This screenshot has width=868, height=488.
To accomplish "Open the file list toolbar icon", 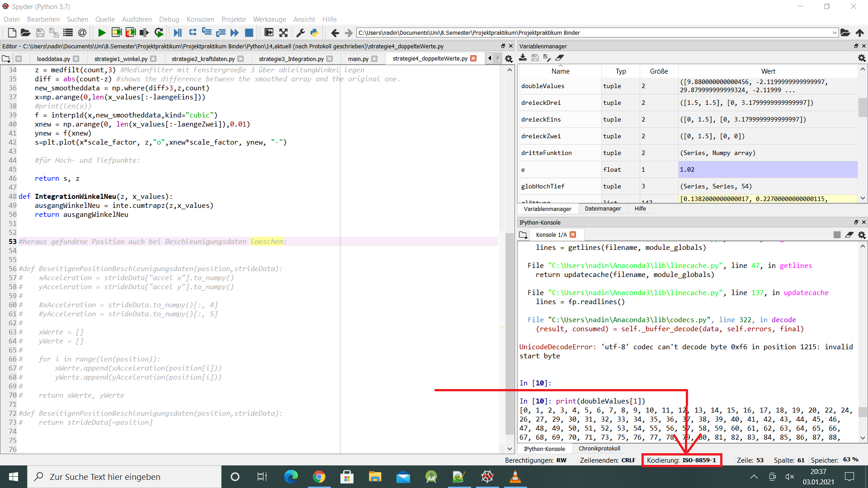I will pos(68,33).
